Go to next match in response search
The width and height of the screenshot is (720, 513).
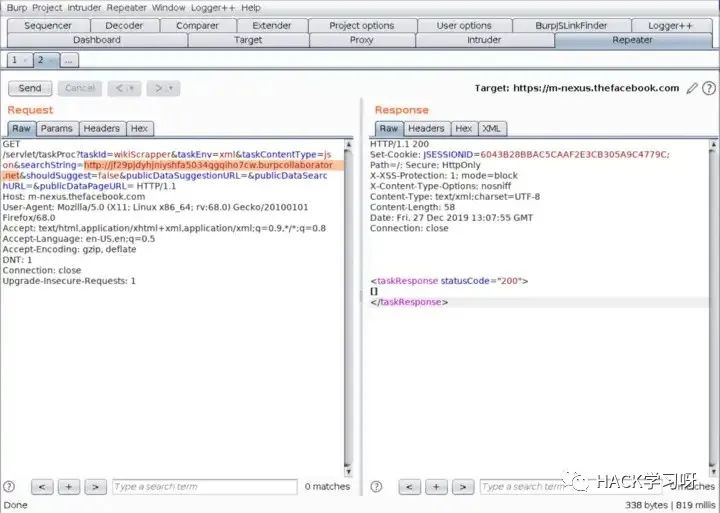462,487
